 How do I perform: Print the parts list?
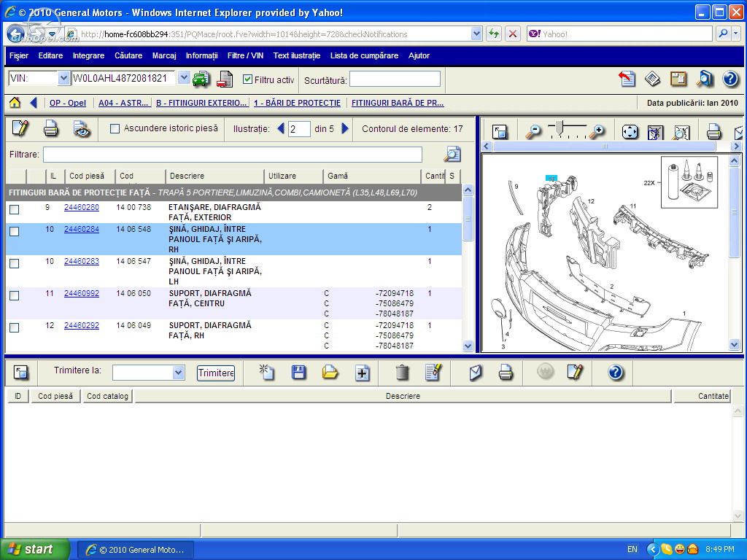51,129
